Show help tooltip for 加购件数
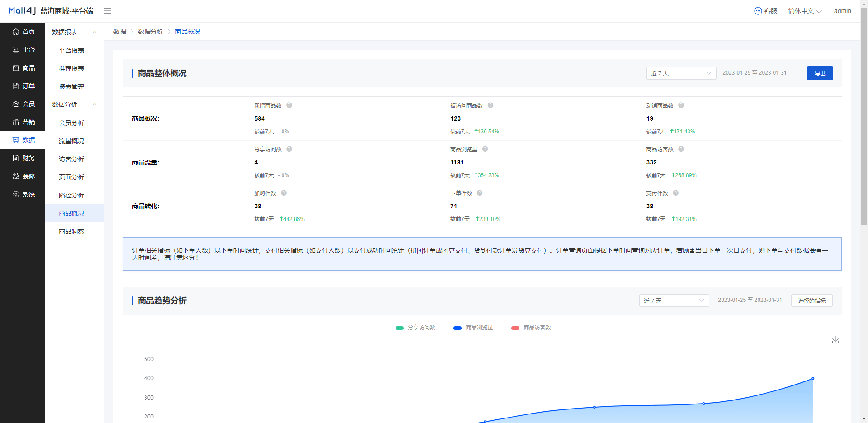 tap(283, 193)
